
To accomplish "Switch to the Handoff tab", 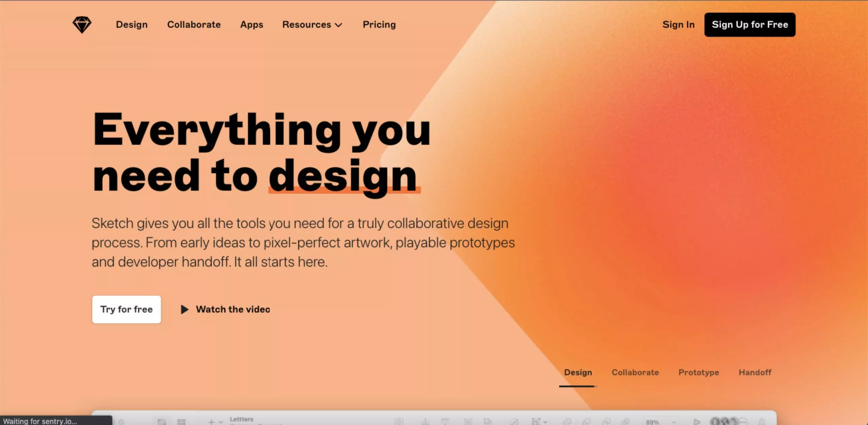I will (755, 372).
